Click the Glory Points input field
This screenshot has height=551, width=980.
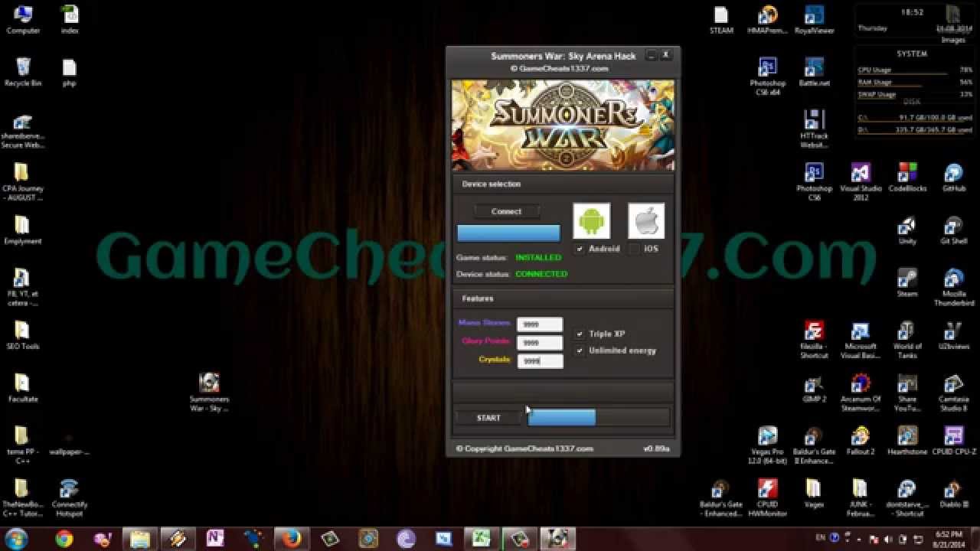click(x=540, y=342)
